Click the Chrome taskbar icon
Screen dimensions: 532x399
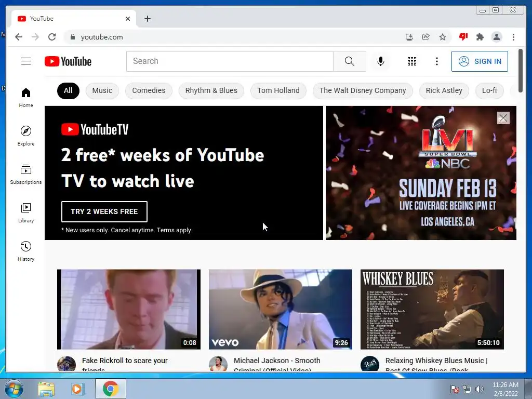(x=111, y=389)
